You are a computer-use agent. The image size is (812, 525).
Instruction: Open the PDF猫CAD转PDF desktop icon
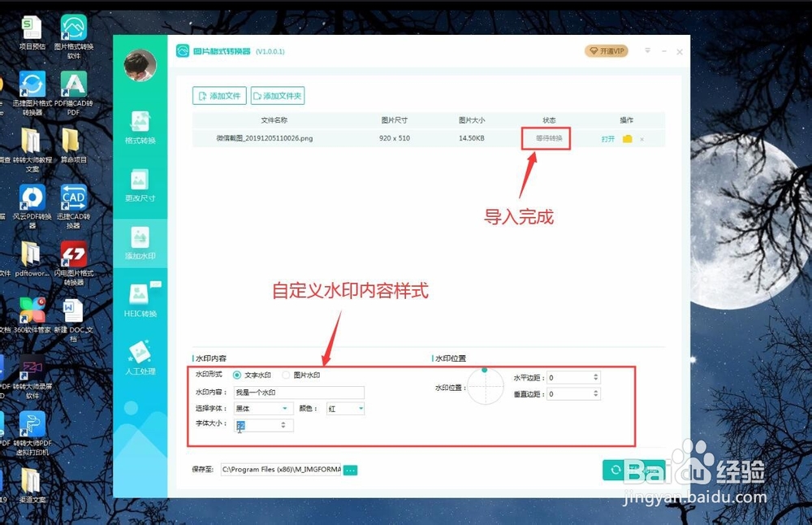coord(74,93)
